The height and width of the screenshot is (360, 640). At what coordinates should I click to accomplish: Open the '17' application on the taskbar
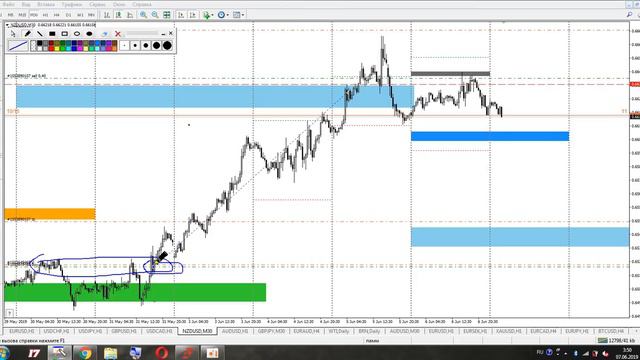coord(34,353)
